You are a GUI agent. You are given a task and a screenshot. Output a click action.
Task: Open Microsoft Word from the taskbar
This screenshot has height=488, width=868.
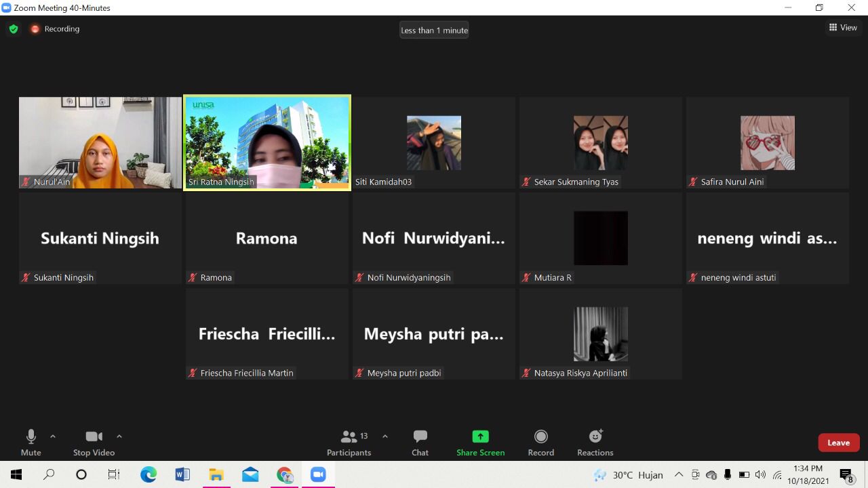[182, 475]
